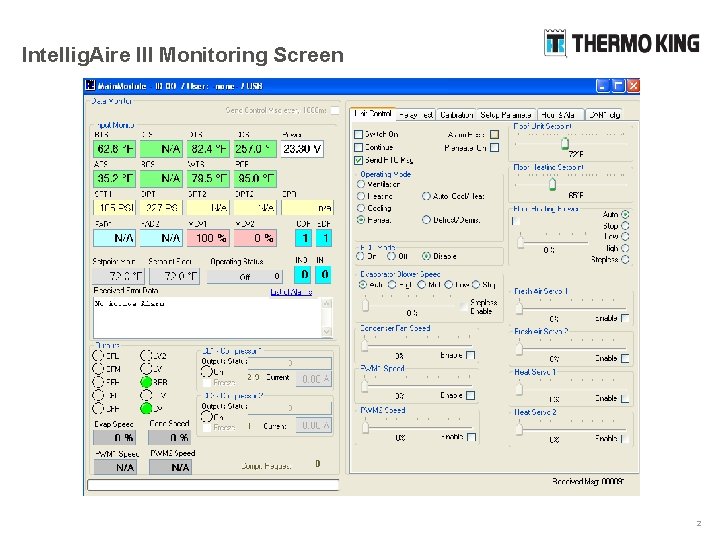
Task: Click the blue link above error data box
Action: click(291, 292)
